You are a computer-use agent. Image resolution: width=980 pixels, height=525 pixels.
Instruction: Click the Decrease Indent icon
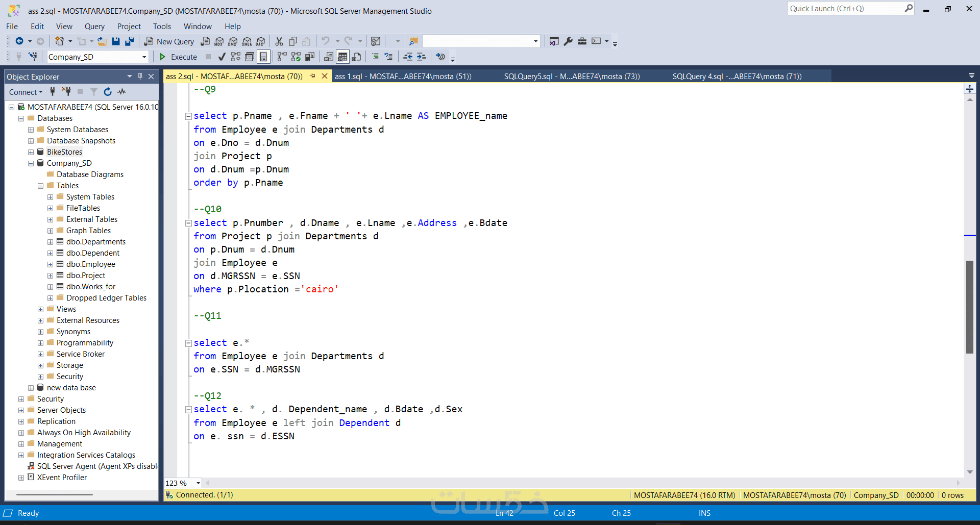(408, 57)
